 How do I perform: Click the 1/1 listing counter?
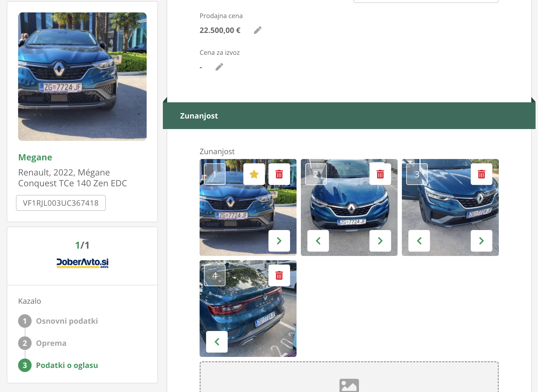point(82,245)
